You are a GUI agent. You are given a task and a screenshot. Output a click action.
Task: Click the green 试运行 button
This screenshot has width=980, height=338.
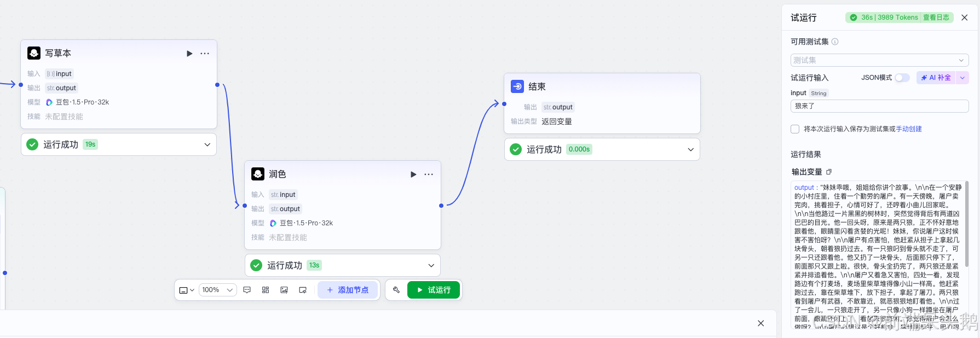(434, 290)
